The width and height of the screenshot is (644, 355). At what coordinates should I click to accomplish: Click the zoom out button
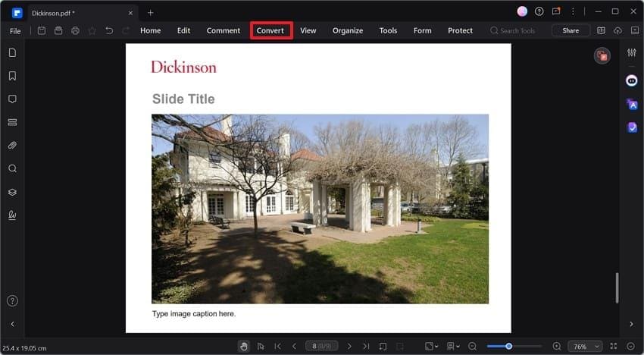(472, 347)
